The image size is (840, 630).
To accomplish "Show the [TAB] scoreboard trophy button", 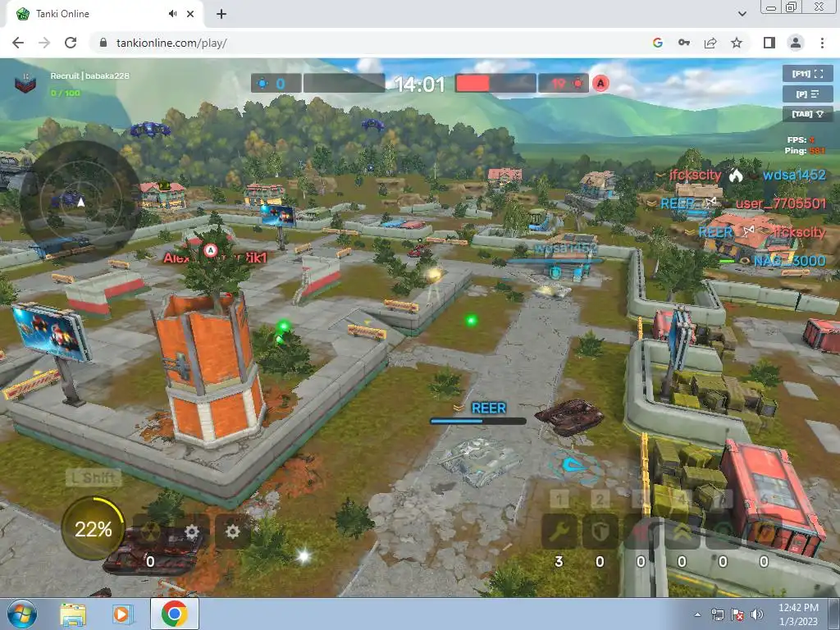I will [x=808, y=114].
